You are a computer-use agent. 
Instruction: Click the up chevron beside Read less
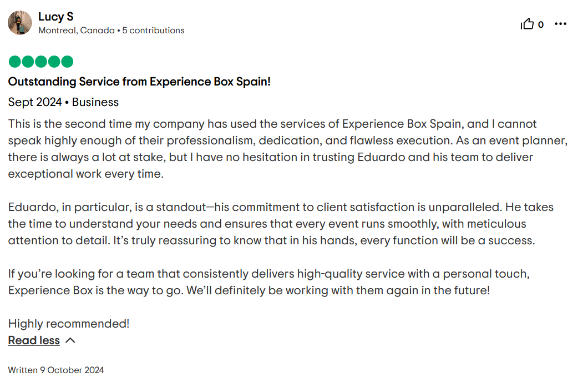(x=70, y=340)
